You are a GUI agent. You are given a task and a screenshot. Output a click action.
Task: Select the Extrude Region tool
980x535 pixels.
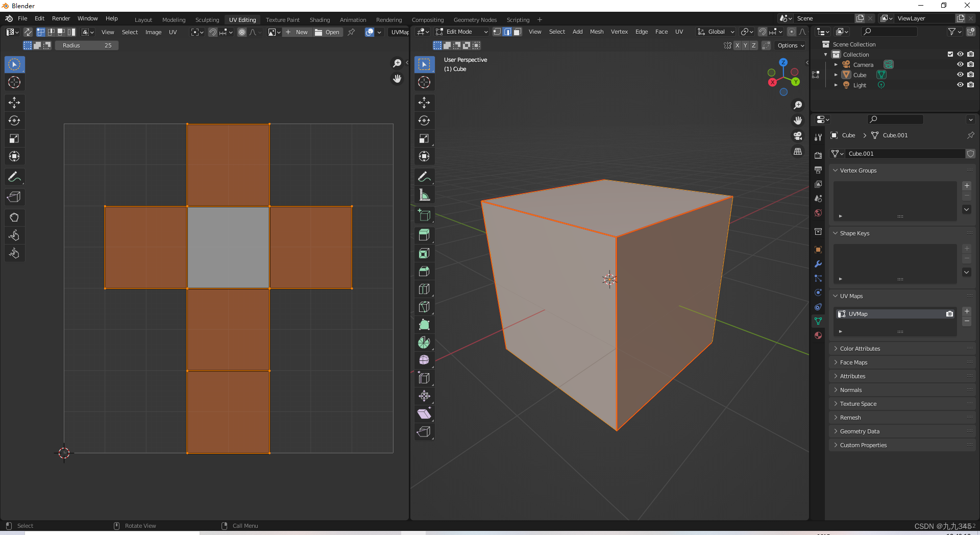tap(424, 235)
